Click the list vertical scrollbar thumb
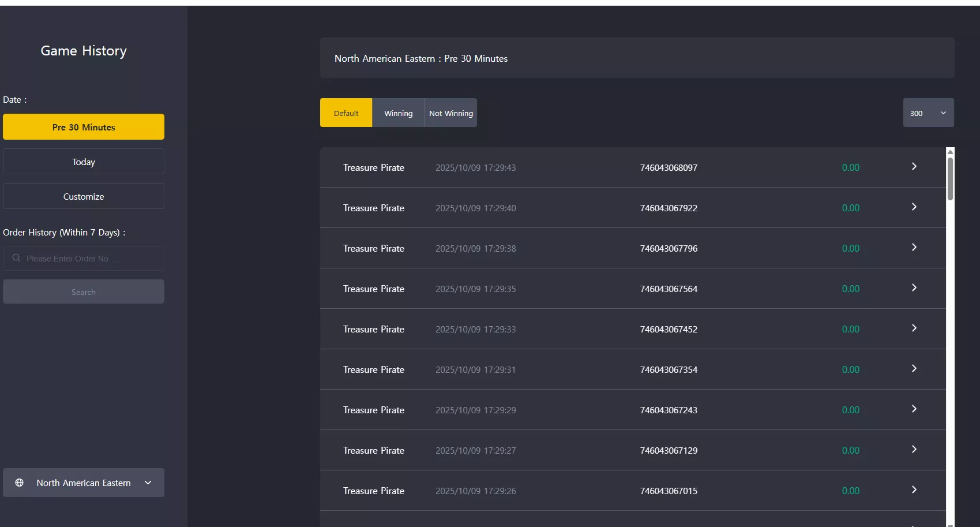 tap(950, 179)
